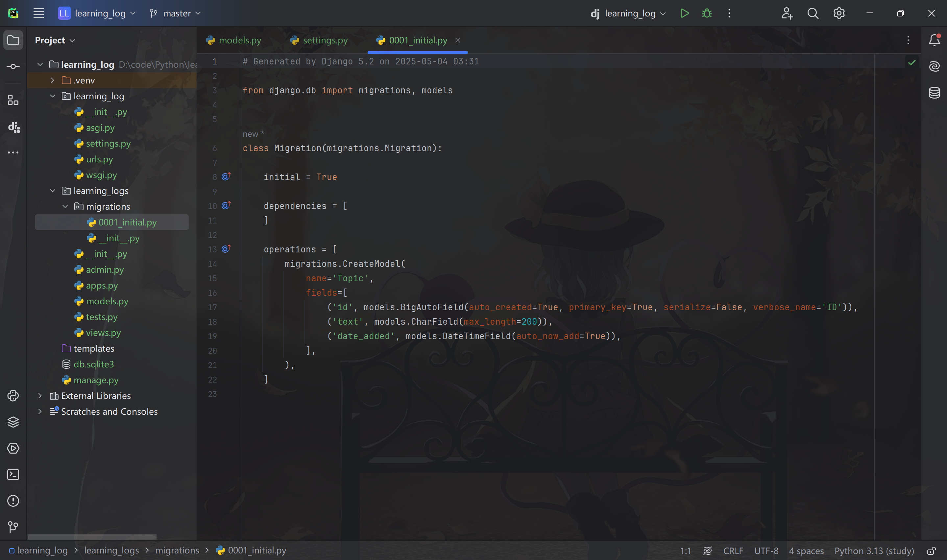Toggle read-only lock icon in status bar
The image size is (947, 560).
tap(931, 550)
